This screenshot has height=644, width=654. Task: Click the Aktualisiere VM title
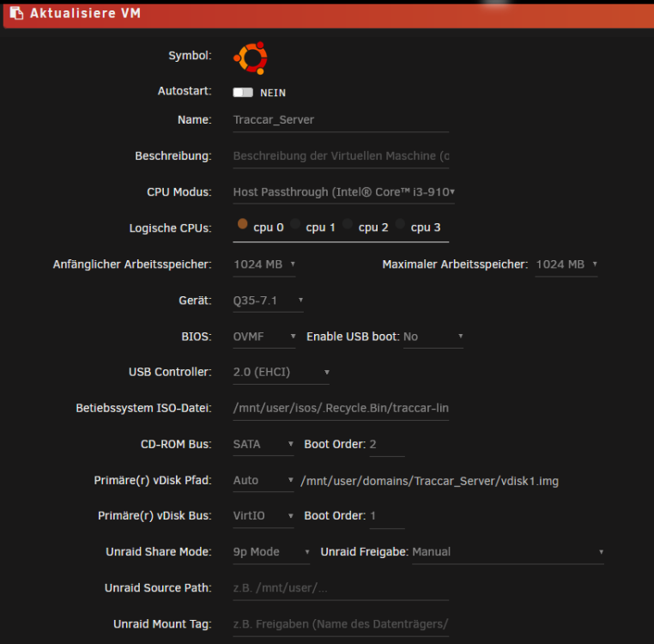(85, 14)
